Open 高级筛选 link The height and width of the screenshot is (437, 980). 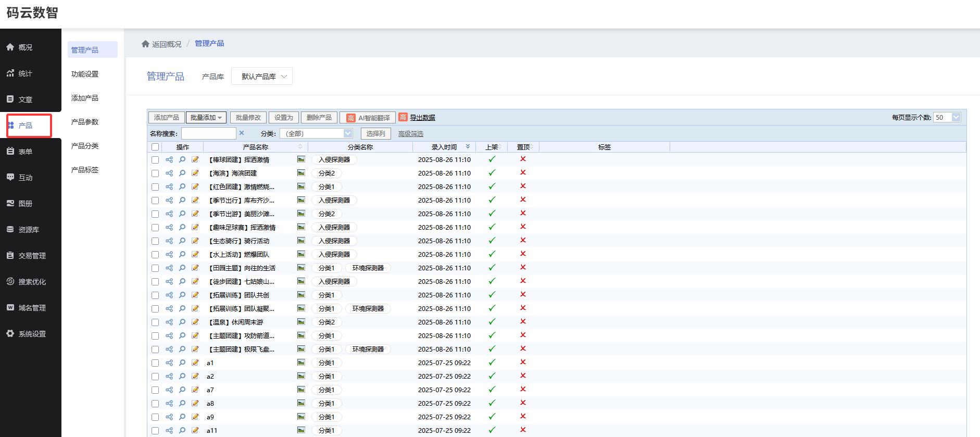point(411,134)
